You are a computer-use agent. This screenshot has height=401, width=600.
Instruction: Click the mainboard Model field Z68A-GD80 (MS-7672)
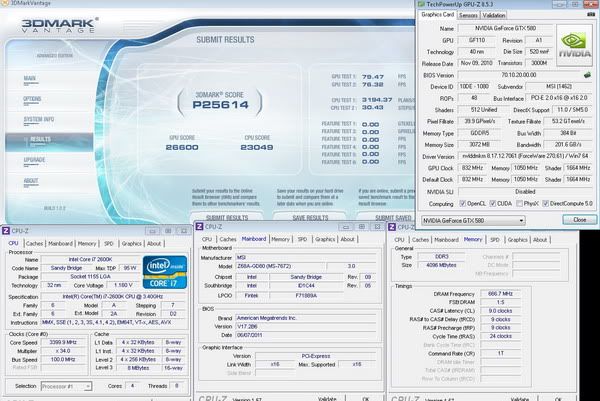click(280, 266)
